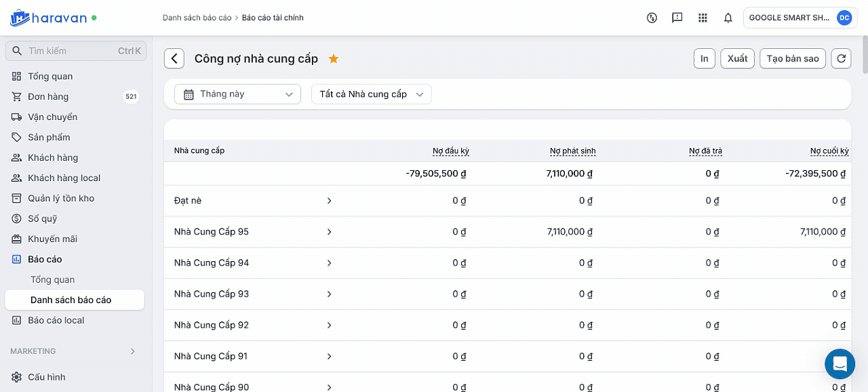Open the live chat support bubble
Image resolution: width=868 pixels, height=392 pixels.
[x=840, y=364]
